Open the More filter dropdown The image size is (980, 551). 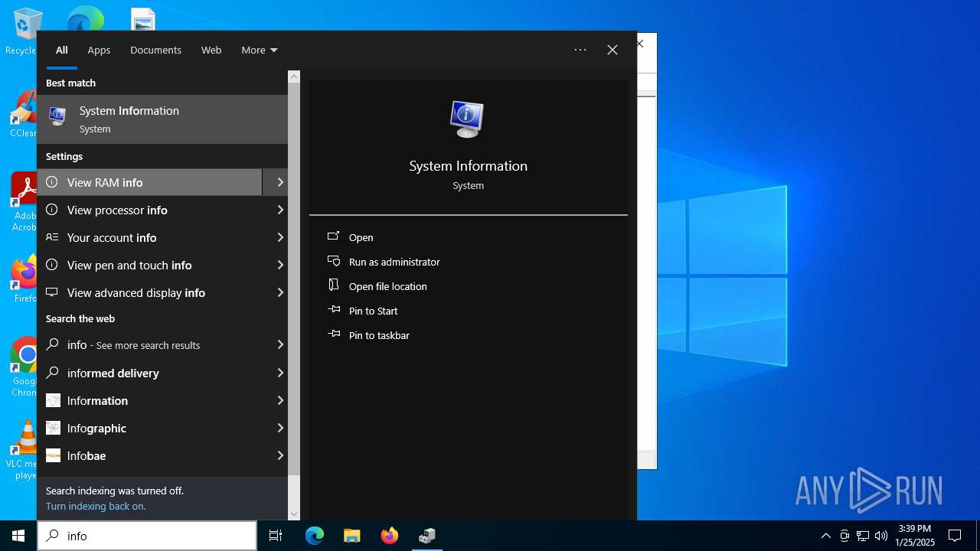pos(260,50)
